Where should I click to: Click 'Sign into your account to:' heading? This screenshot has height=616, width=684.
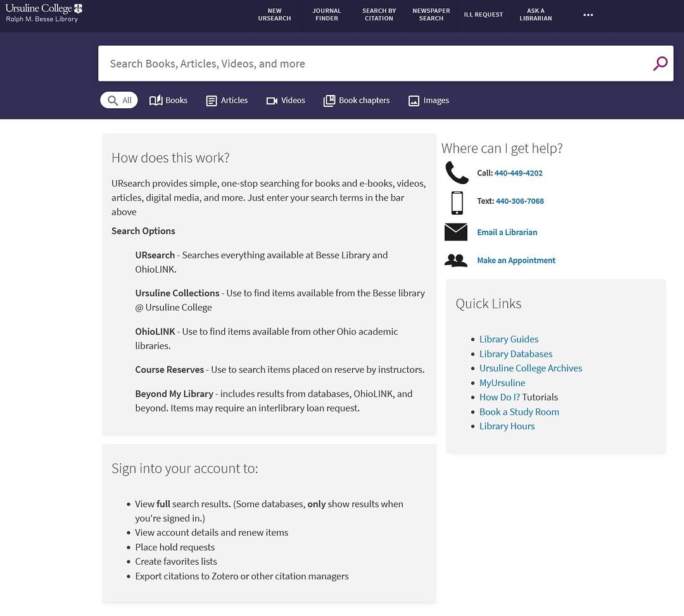click(184, 468)
